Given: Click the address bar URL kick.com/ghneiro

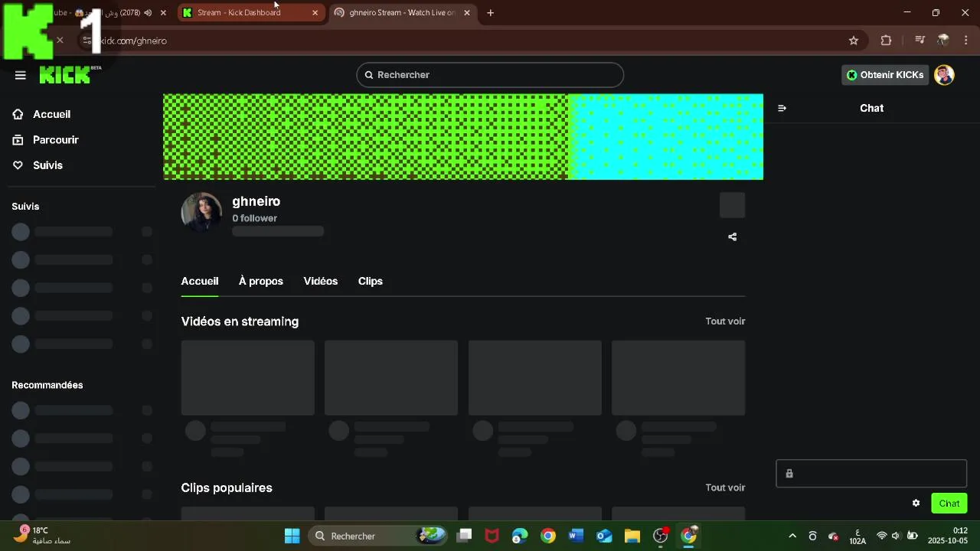Looking at the screenshot, I should pyautogui.click(x=134, y=41).
